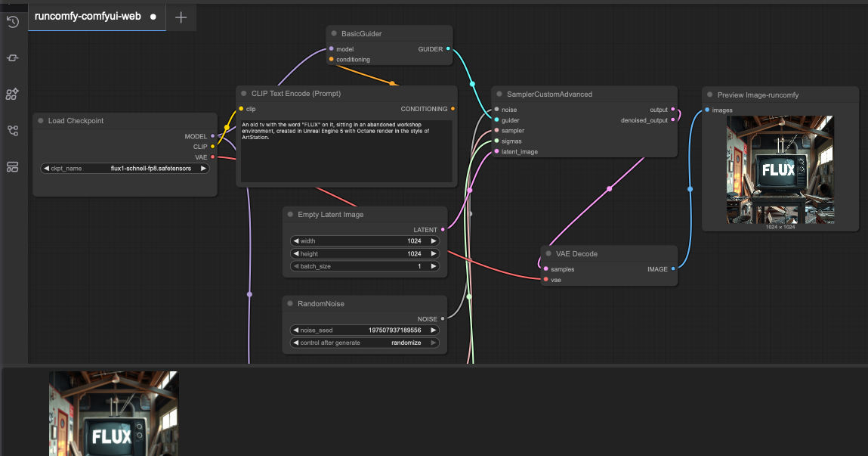Viewport: 868px width, 456px height.
Task: Click the conditioning input port on BasicGuider
Action: point(332,59)
